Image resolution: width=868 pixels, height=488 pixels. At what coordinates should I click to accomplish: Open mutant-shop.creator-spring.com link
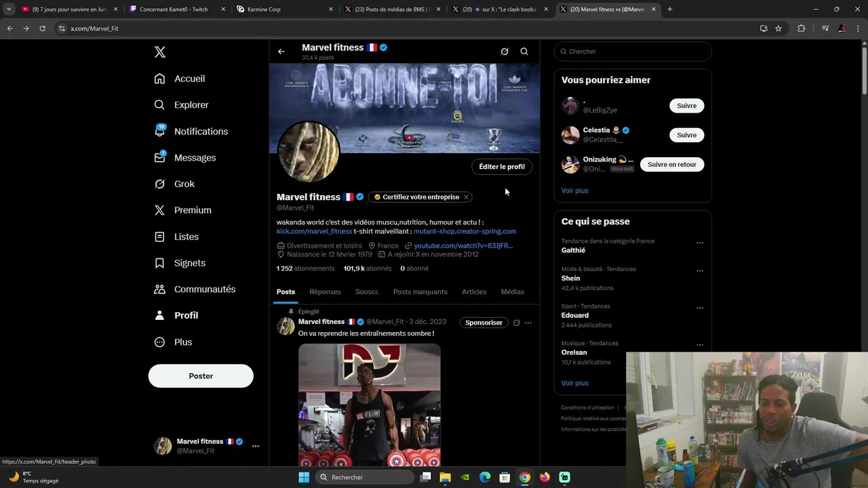click(465, 231)
